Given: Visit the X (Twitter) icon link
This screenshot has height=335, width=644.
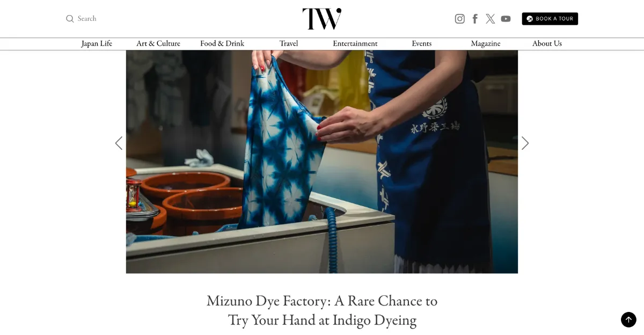Looking at the screenshot, I should pyautogui.click(x=491, y=19).
